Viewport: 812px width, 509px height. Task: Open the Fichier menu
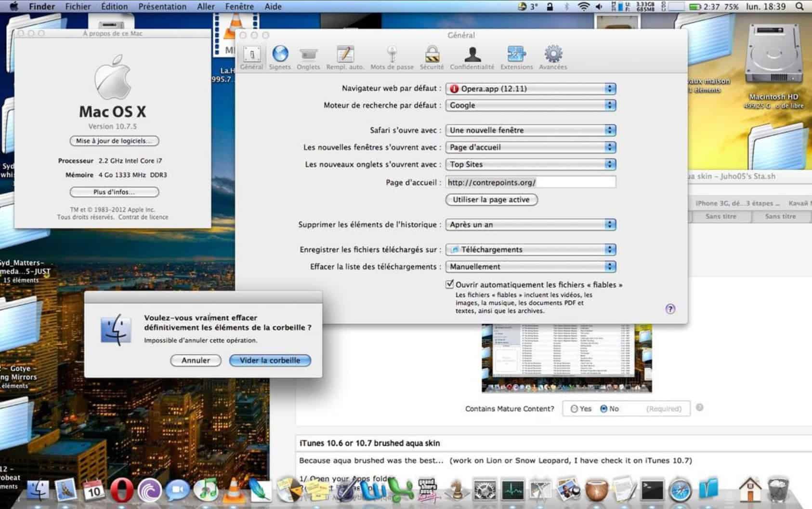tap(78, 6)
